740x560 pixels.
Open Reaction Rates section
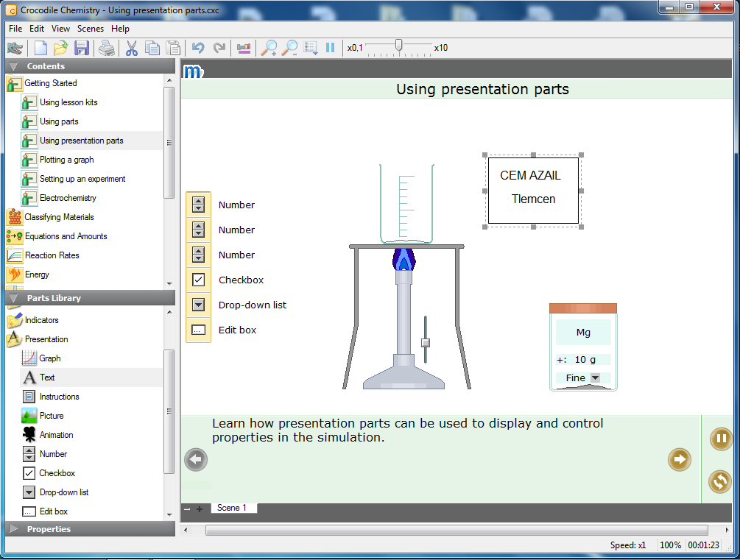[x=52, y=255]
